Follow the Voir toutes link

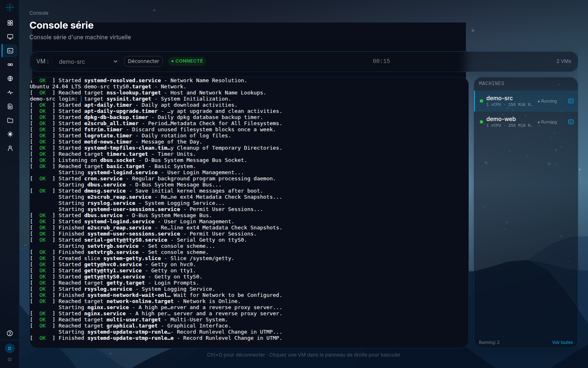click(x=562, y=342)
